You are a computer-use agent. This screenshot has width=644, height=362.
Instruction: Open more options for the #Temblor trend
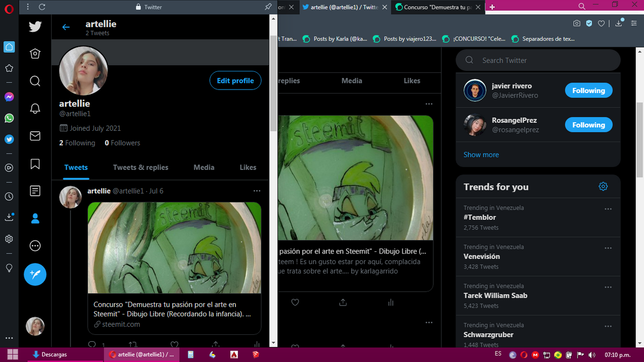[608, 209]
